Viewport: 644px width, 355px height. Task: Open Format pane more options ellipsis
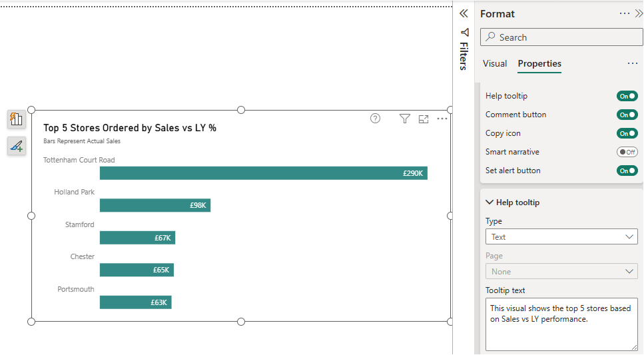(x=624, y=13)
